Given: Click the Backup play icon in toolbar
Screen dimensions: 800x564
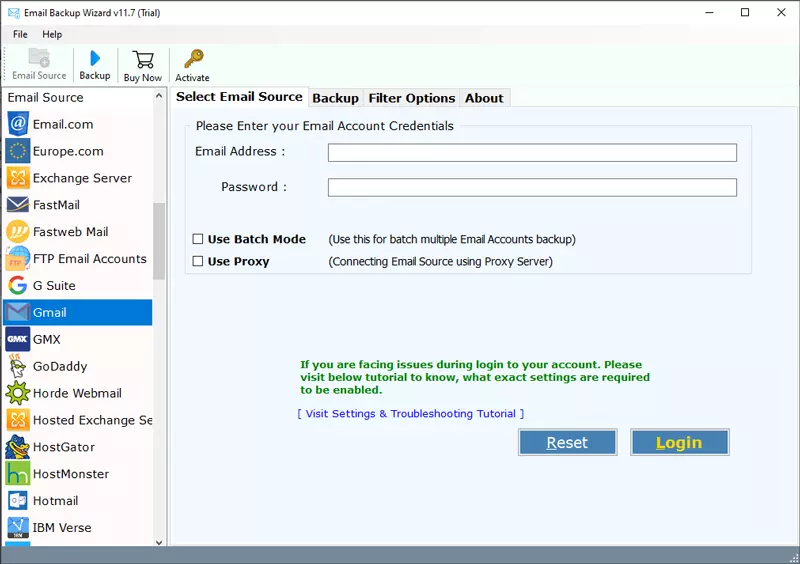Looking at the screenshot, I should (95, 58).
